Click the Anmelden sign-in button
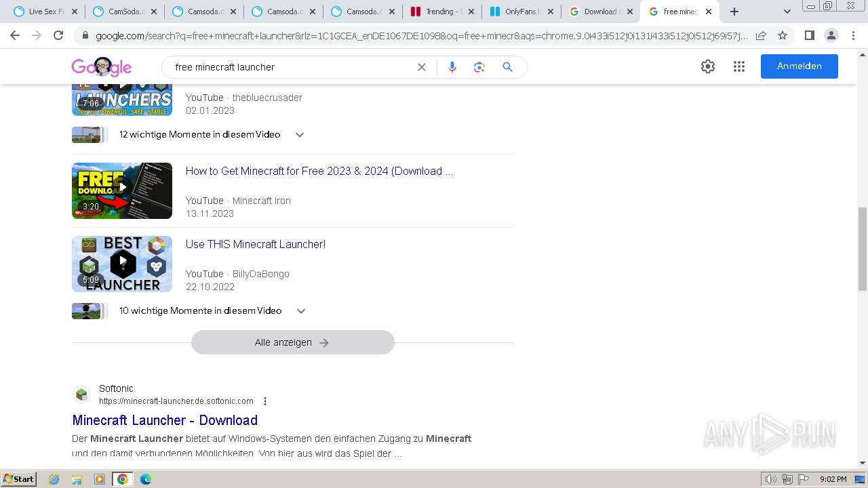 pyautogui.click(x=800, y=66)
